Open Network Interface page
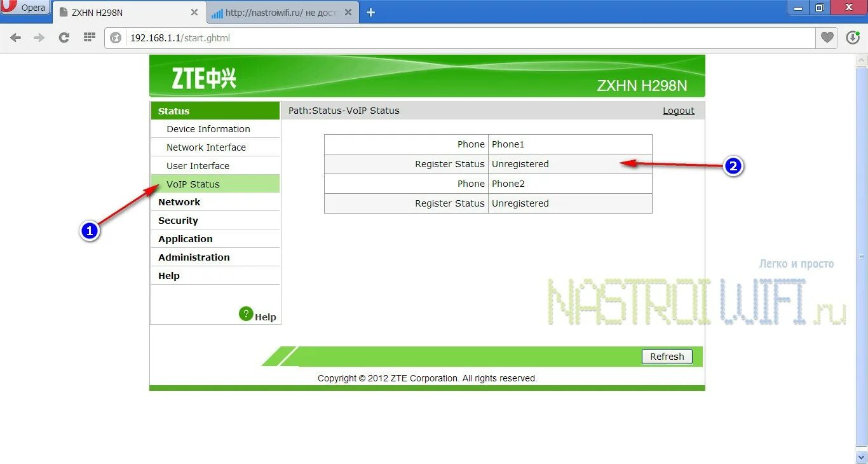 206,147
